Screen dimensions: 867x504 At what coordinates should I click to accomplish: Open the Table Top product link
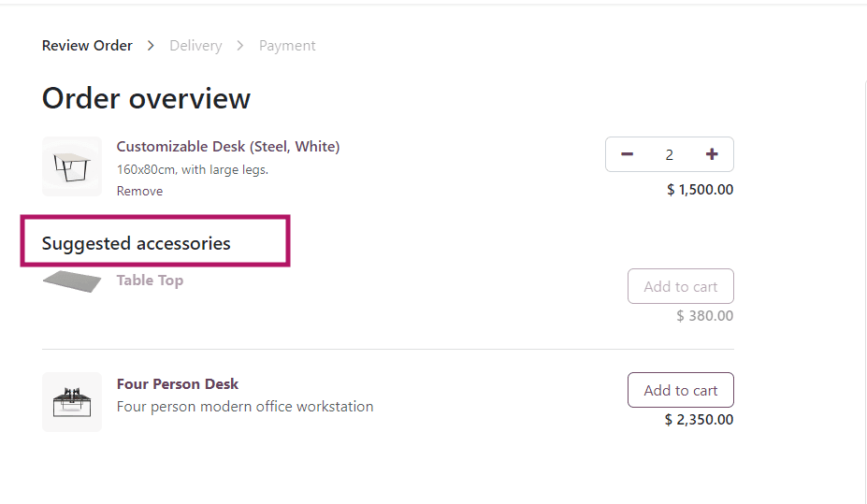tap(150, 281)
